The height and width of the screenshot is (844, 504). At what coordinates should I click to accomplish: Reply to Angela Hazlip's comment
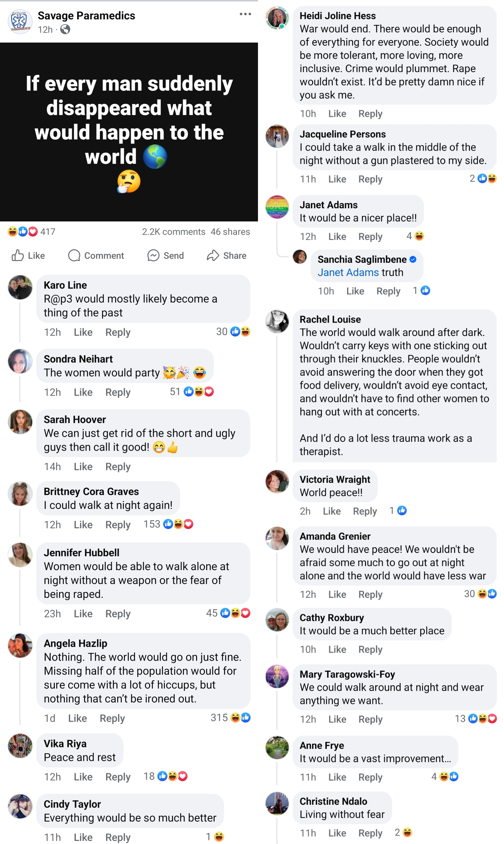[112, 718]
